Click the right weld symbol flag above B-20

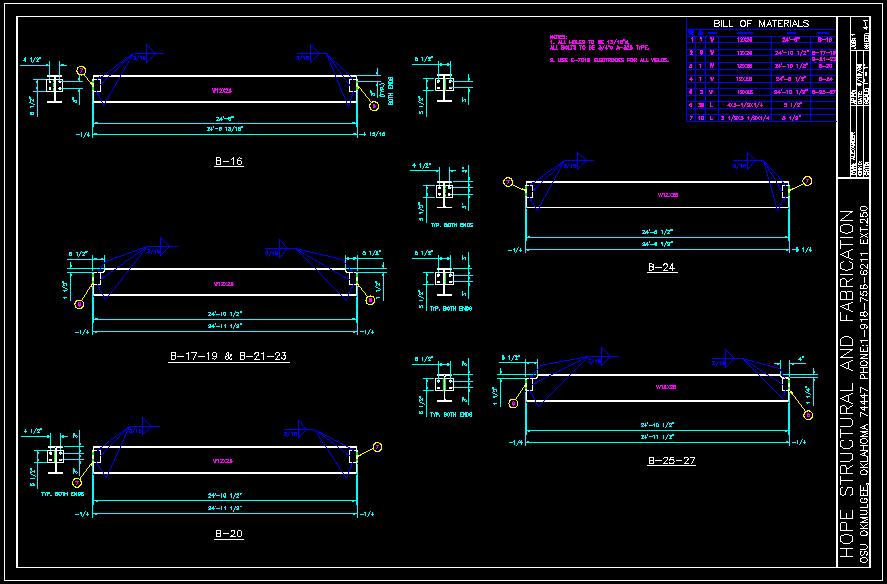pos(299,430)
